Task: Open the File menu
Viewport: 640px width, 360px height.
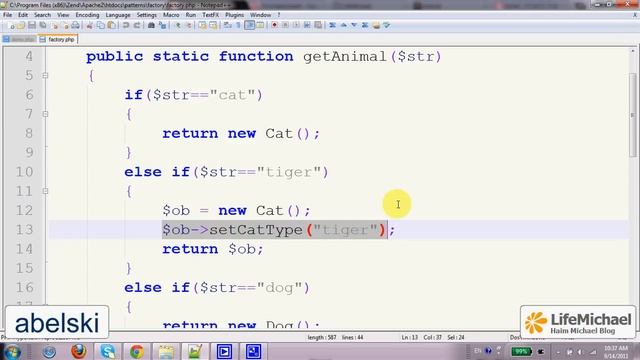Action: [7, 15]
